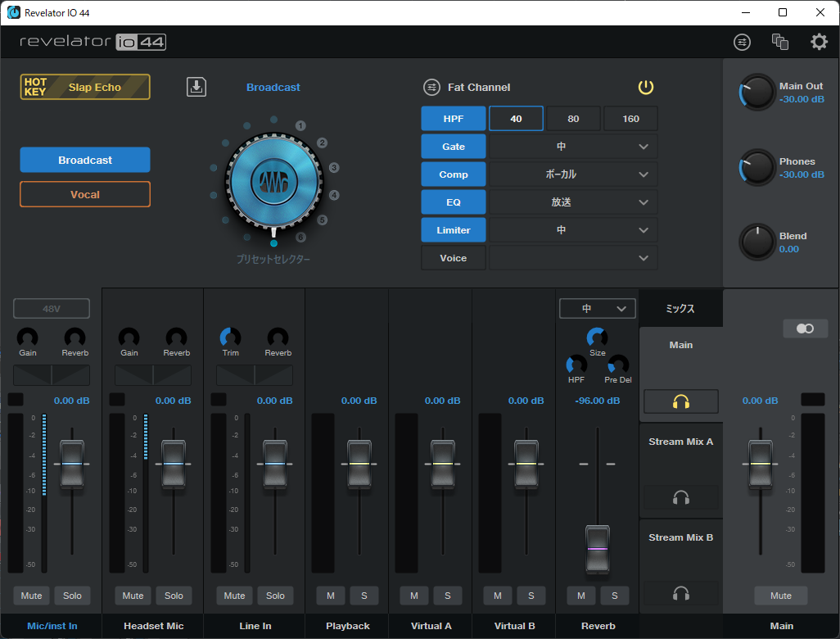Screen dimensions: 840x639
Task: Click Line In Trim knob
Action: click(230, 338)
